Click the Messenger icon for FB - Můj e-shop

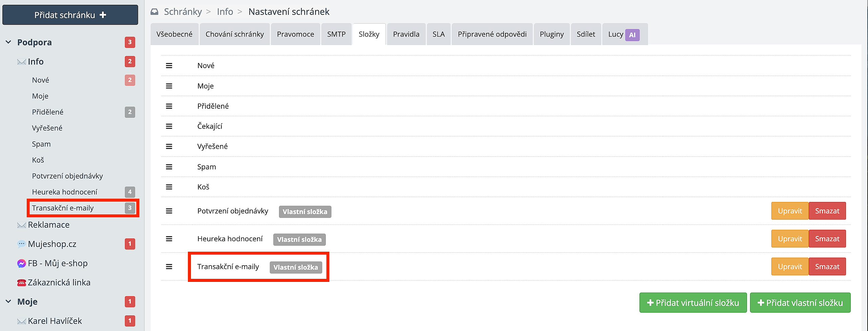21,263
